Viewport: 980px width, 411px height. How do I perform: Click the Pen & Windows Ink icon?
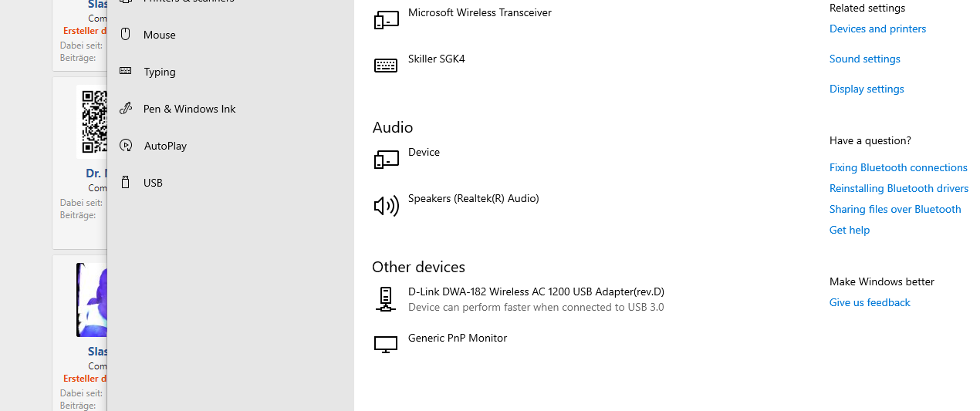[x=126, y=109]
